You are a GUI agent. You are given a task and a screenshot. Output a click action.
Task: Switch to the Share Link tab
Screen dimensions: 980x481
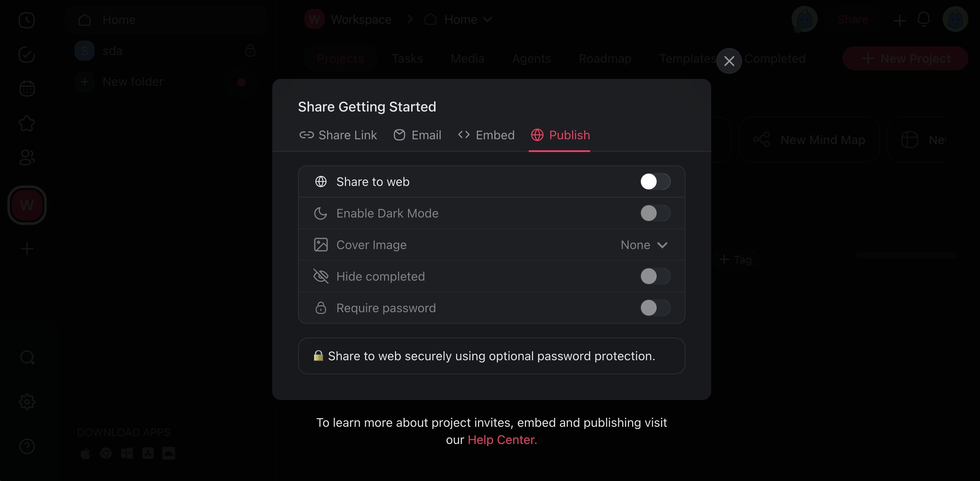click(x=338, y=135)
